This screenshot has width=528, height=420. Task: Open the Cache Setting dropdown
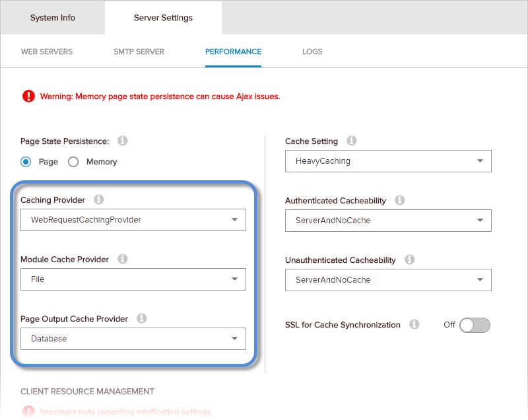(x=388, y=161)
